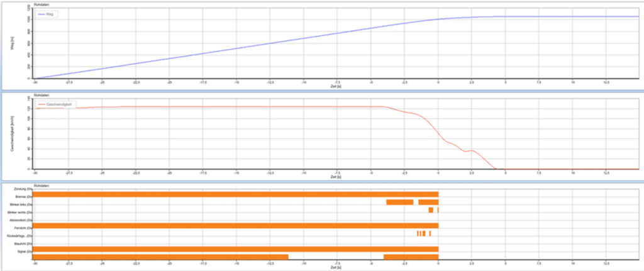The width and height of the screenshot is (644, 271).
Task: Click Zeit [s] label under the signal chart
Action: coord(338,267)
